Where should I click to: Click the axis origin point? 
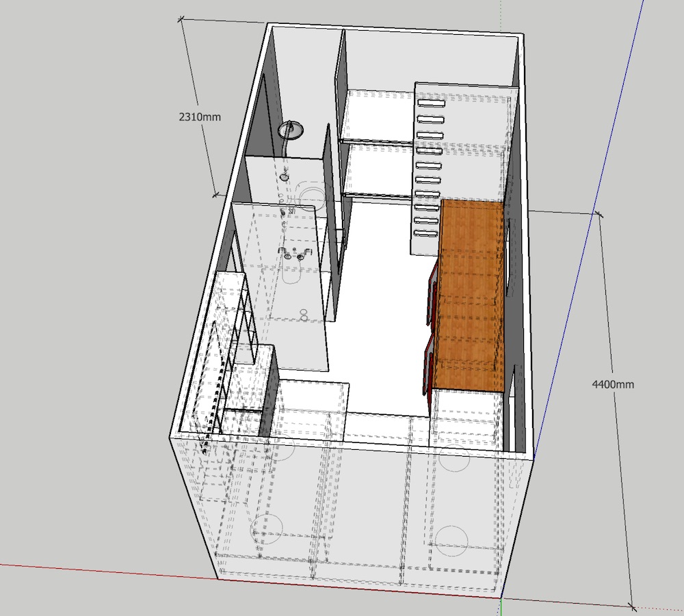(501, 599)
